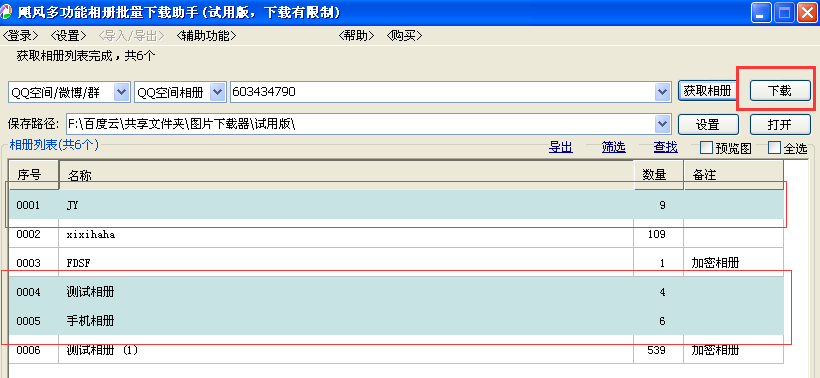
Task: Click the app icon in the title bar
Action: [x=6, y=12]
